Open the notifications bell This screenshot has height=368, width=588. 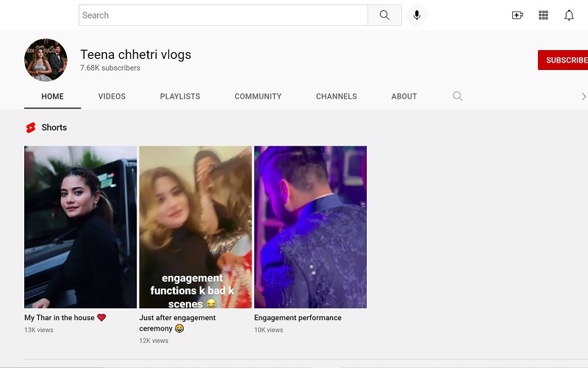569,15
